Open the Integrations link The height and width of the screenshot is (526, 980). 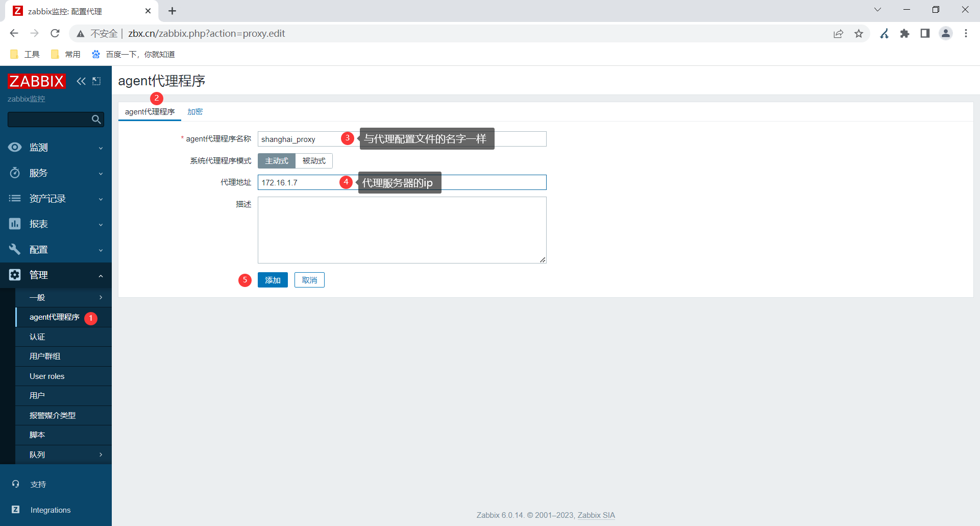click(51, 510)
